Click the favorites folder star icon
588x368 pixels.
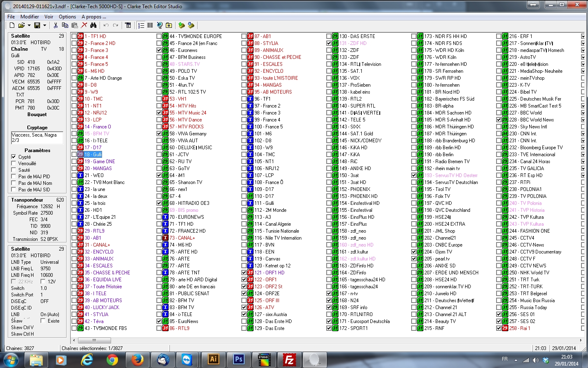(169, 25)
